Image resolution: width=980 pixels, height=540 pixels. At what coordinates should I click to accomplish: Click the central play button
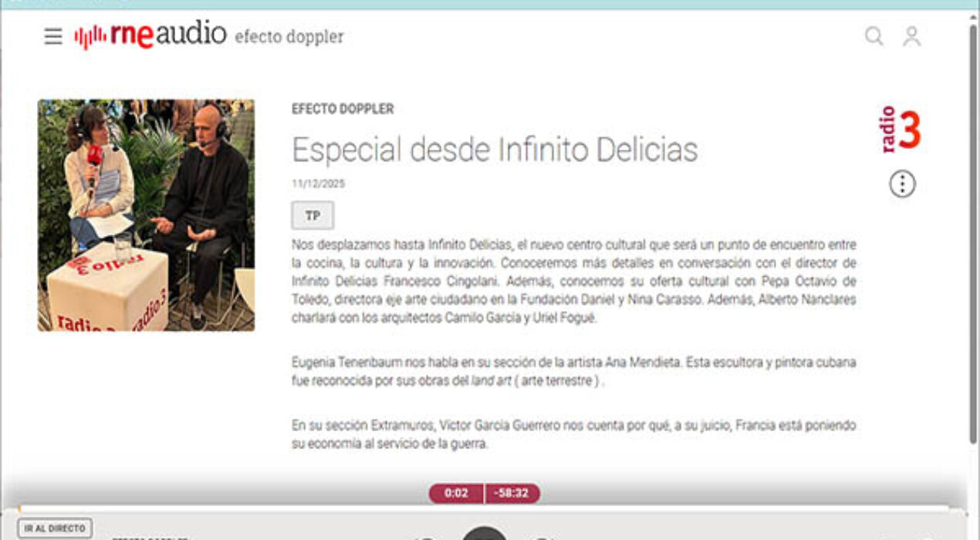pos(485,534)
